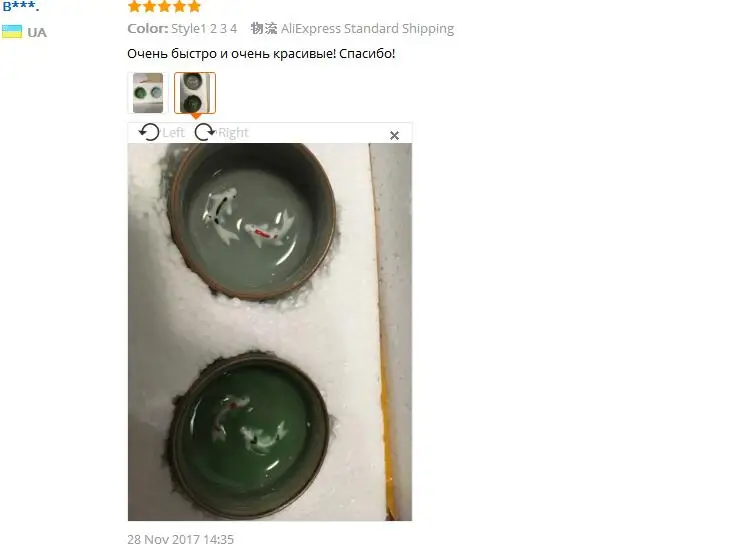Click the Color: Style1 2 3 4 text
This screenshot has width=750, height=552.
click(182, 29)
